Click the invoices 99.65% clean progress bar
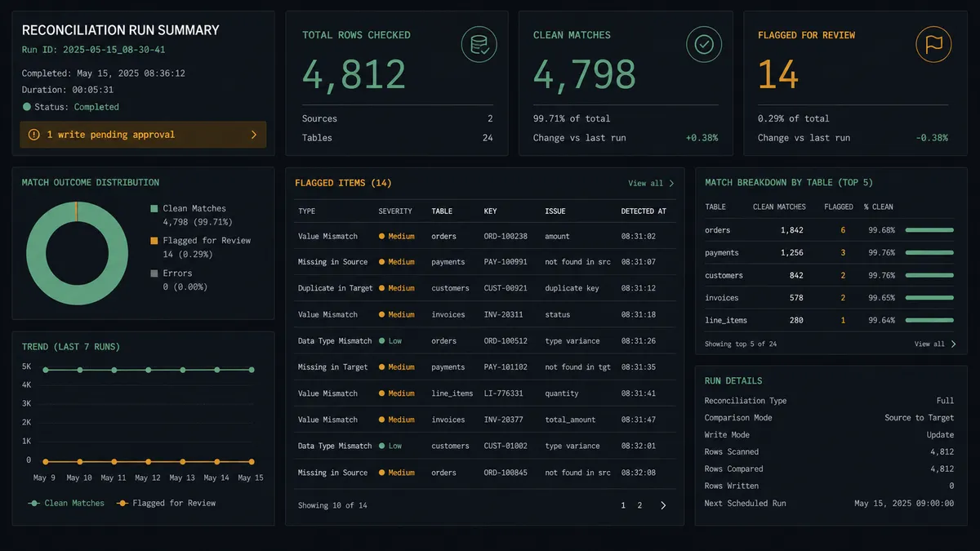Image resolution: width=980 pixels, height=551 pixels. pyautogui.click(x=929, y=298)
